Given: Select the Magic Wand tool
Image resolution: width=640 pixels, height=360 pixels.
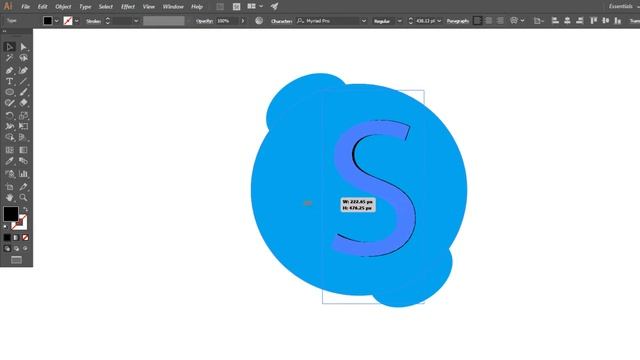Looking at the screenshot, I should [x=9, y=58].
